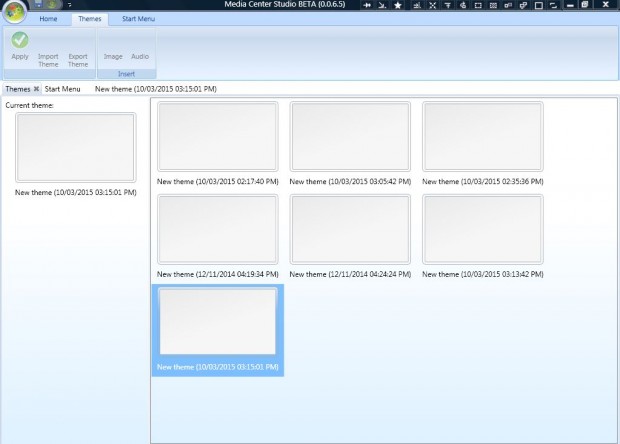
Task: Switch to the Home ribbon tab
Action: (48, 19)
